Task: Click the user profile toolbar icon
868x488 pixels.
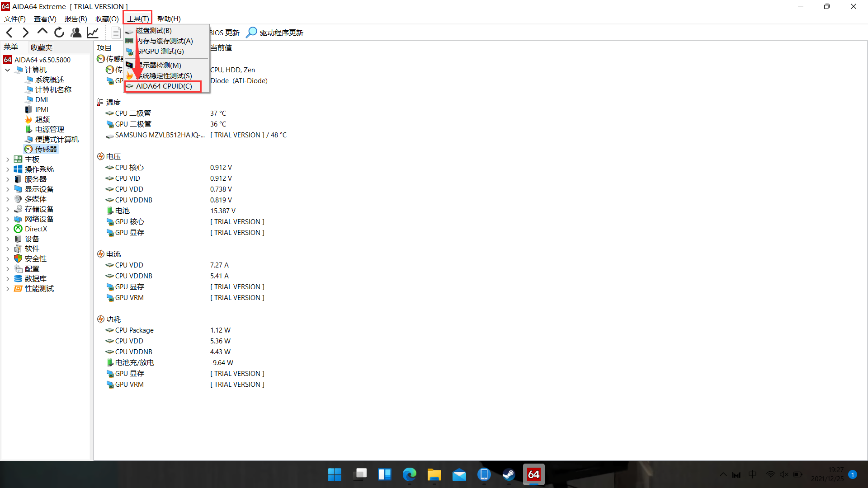Action: 76,33
